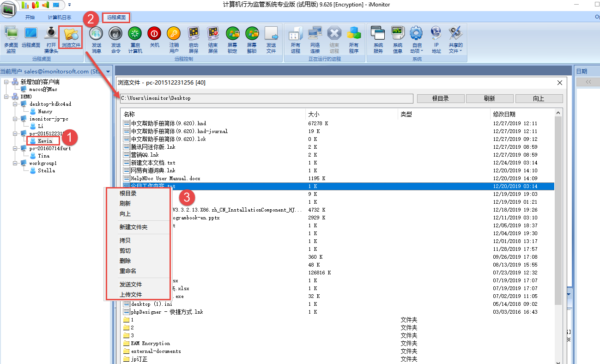
Task: Click the 浏览文件 (Browse Files) icon
Action: (x=71, y=39)
